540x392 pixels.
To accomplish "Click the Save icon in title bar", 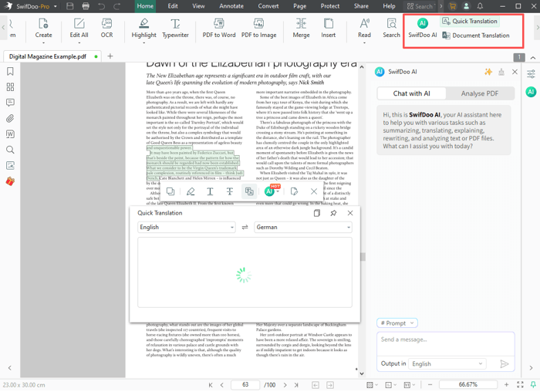I will (x=70, y=6).
